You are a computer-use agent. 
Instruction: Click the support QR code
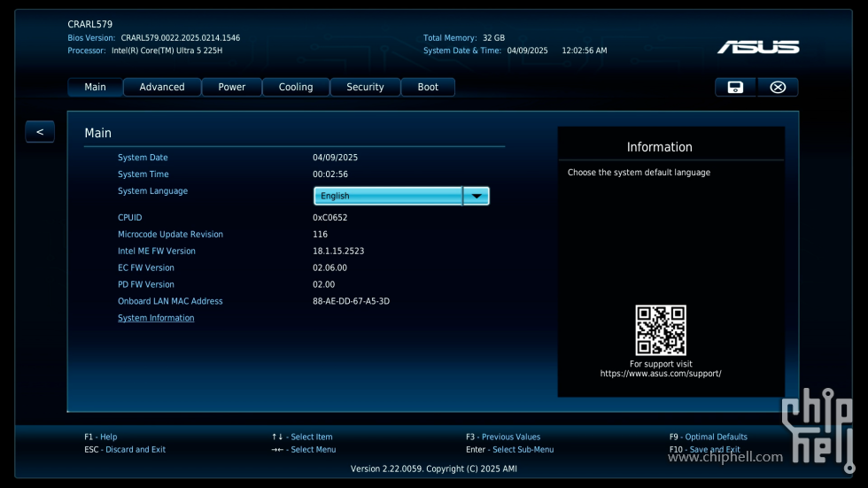click(x=661, y=329)
